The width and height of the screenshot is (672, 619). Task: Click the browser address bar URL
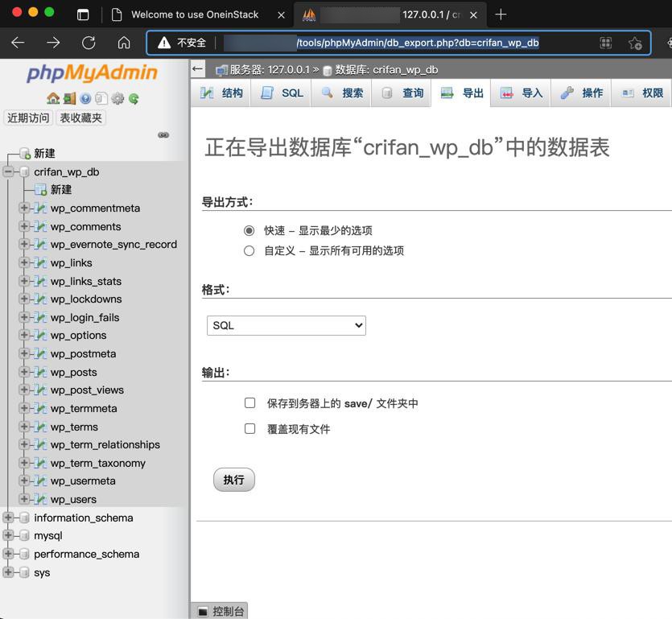[x=398, y=43]
